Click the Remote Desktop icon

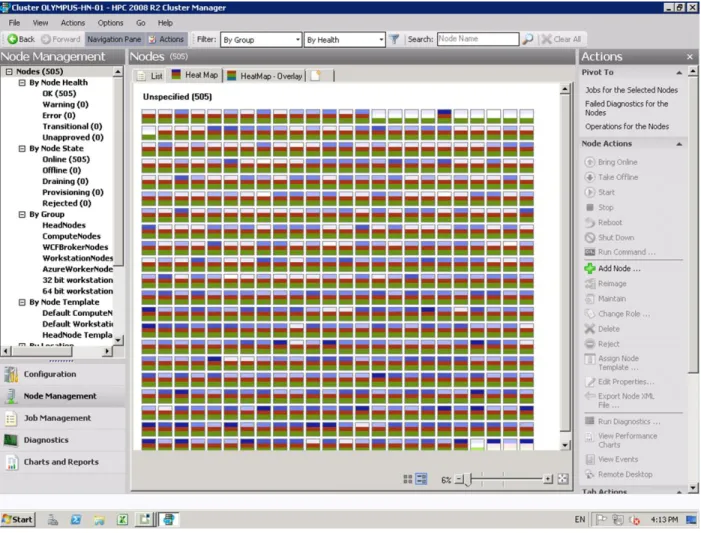click(590, 474)
